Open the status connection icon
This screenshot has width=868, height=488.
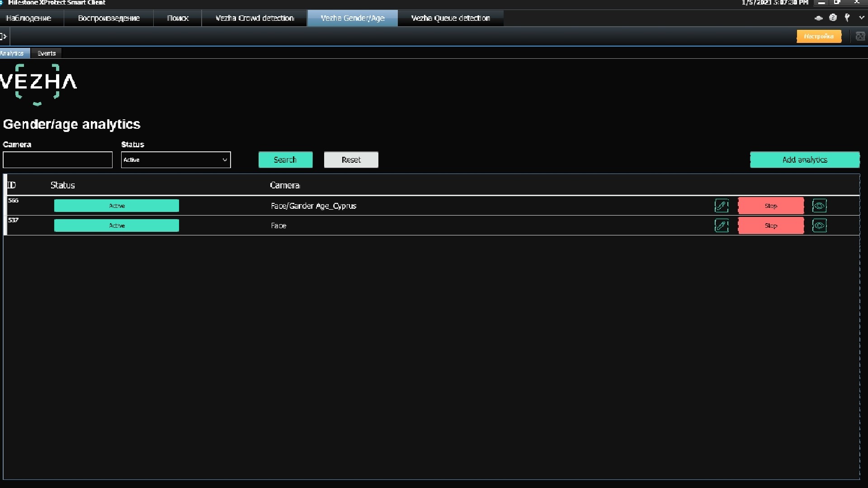[x=819, y=18]
